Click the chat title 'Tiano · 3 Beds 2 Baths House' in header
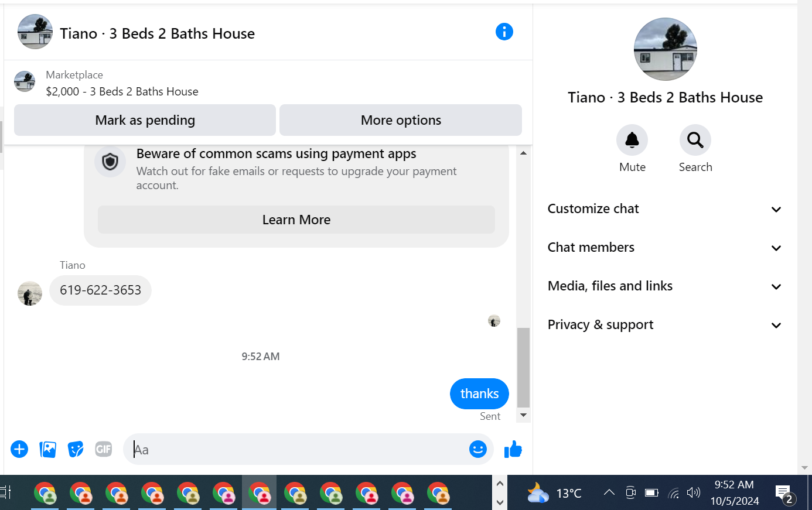 [x=157, y=33]
